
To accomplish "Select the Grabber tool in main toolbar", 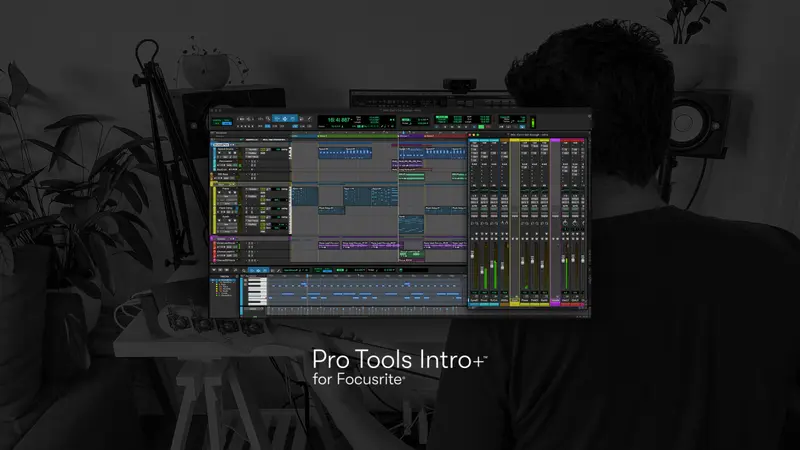I will [293, 119].
